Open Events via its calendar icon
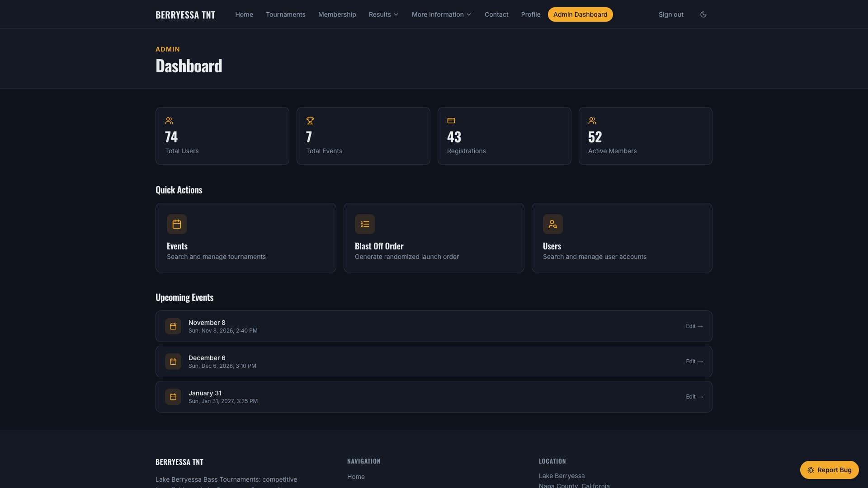Image resolution: width=868 pixels, height=488 pixels. (177, 224)
